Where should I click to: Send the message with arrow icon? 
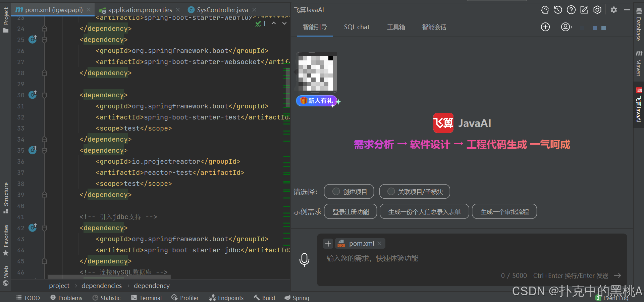[x=618, y=275]
